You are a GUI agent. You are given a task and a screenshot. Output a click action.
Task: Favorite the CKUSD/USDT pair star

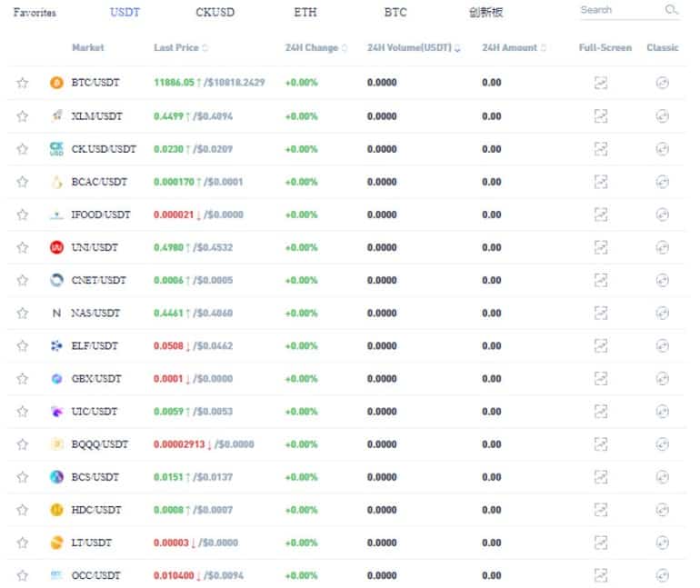point(23,149)
